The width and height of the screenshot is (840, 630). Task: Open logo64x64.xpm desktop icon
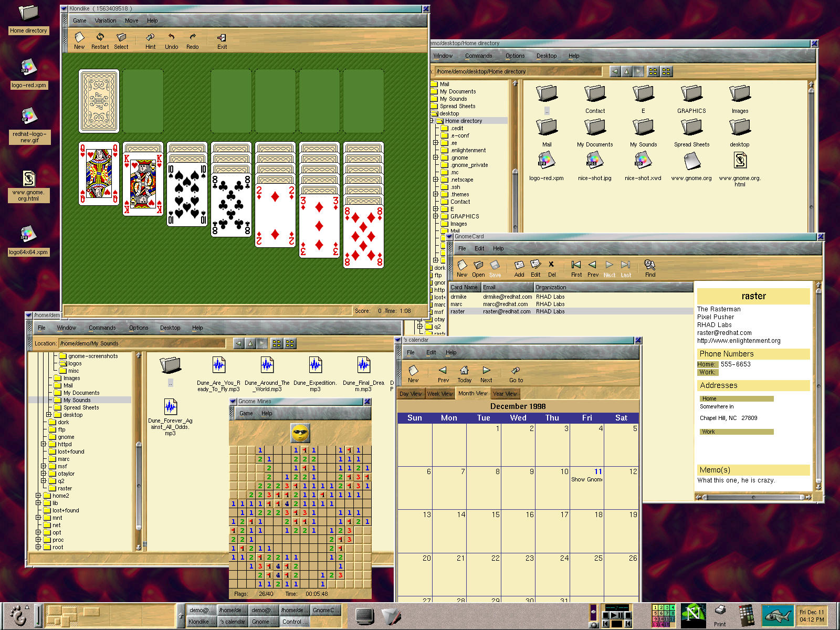click(28, 241)
